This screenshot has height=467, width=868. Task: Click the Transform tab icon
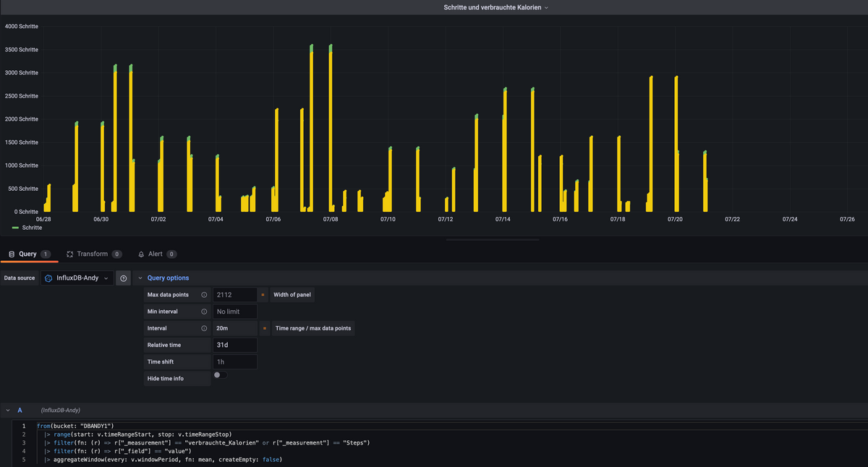pyautogui.click(x=69, y=254)
